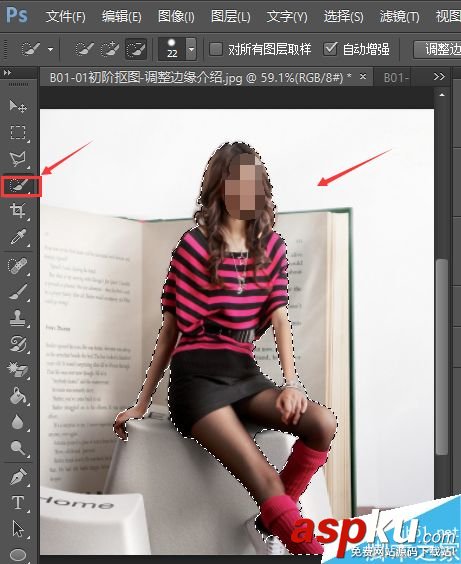
Task: Select the Move tool
Action: click(18, 106)
